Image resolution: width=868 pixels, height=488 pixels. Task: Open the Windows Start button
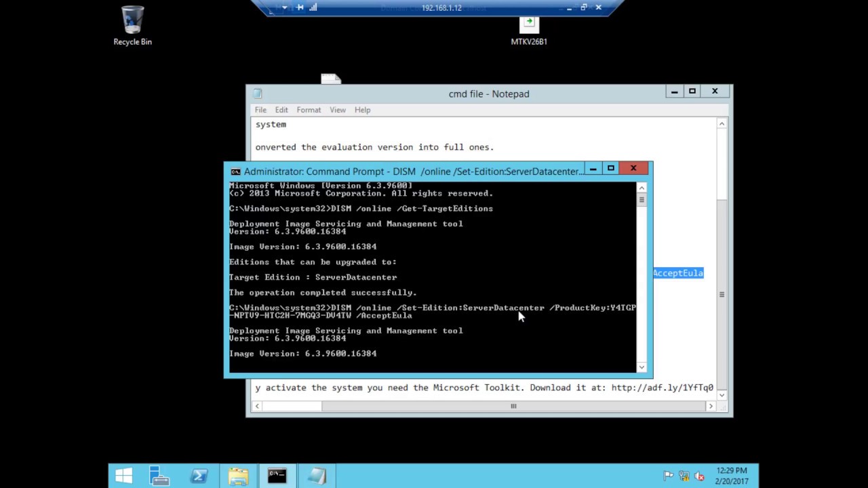[123, 476]
